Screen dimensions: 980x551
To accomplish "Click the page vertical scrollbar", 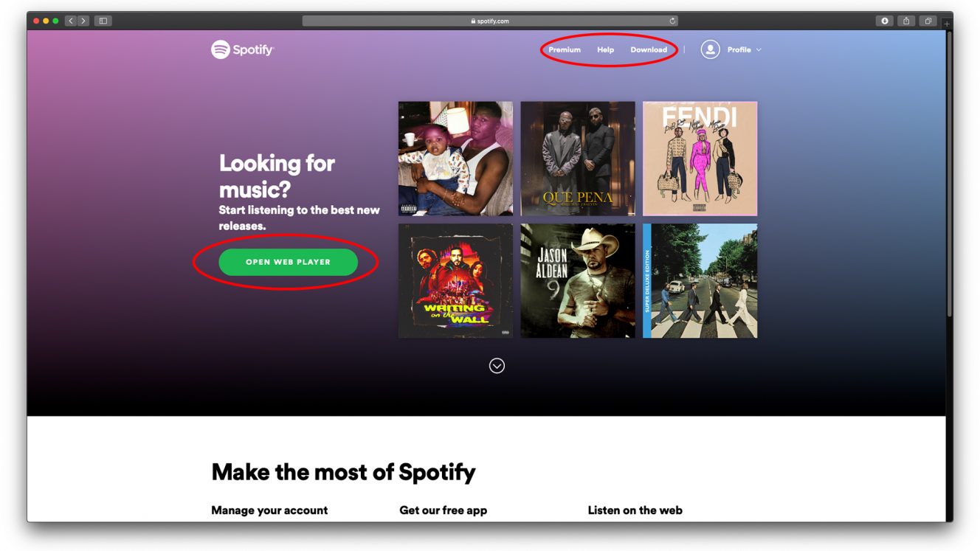I will 949,173.
